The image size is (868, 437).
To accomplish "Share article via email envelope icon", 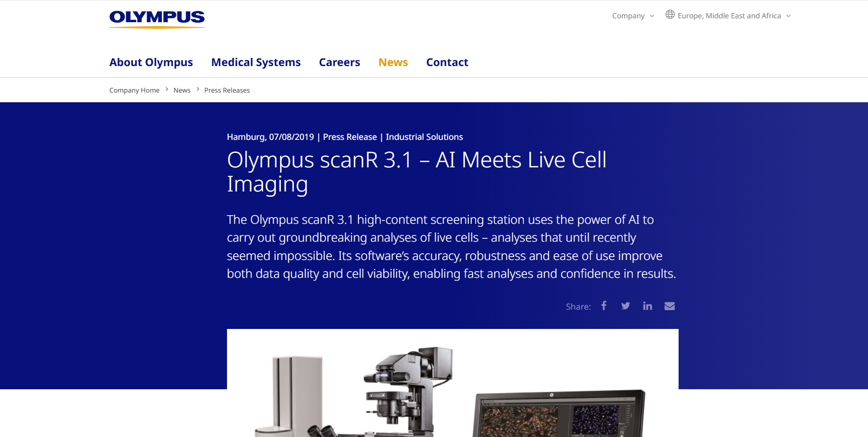I will (x=669, y=306).
